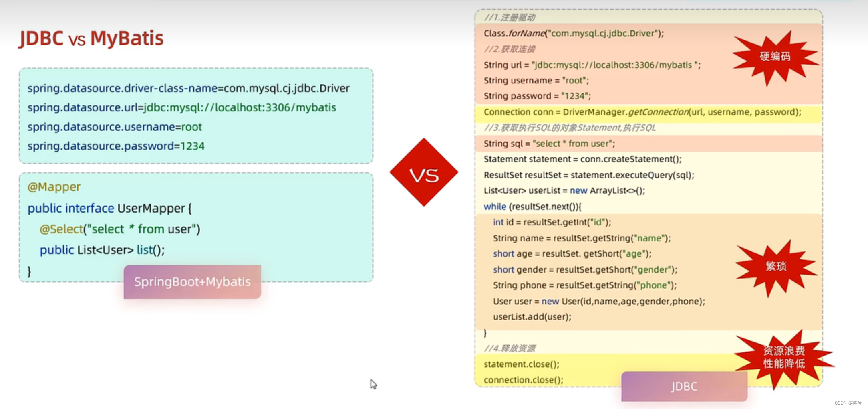The image size is (868, 409).
Task: Click the resultSet.getShort("gender") line
Action: tap(585, 270)
